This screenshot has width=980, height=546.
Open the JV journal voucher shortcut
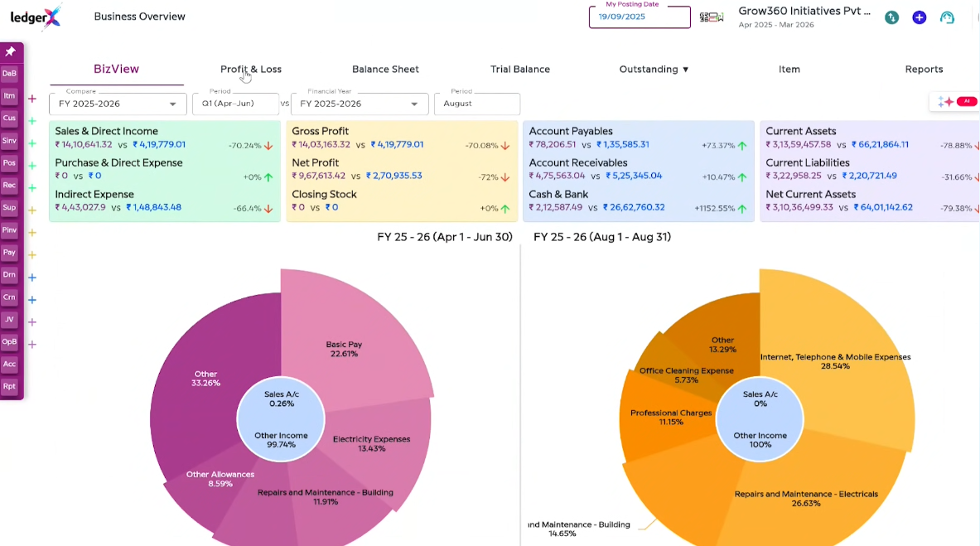(10, 319)
